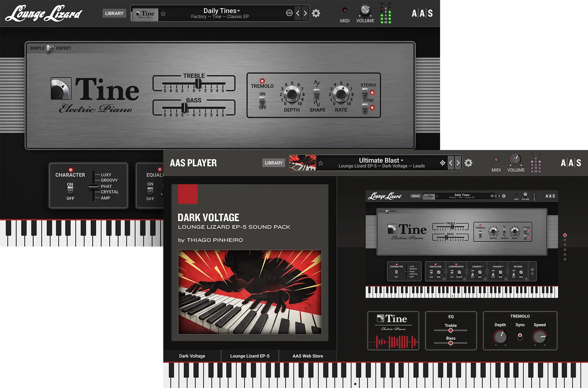The width and height of the screenshot is (588, 388).
Task: Open Daily Tines preset dropdown
Action: click(x=222, y=11)
